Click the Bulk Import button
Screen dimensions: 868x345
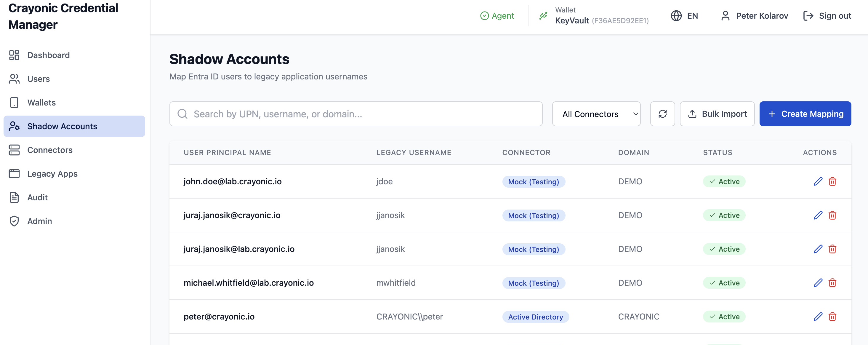717,114
